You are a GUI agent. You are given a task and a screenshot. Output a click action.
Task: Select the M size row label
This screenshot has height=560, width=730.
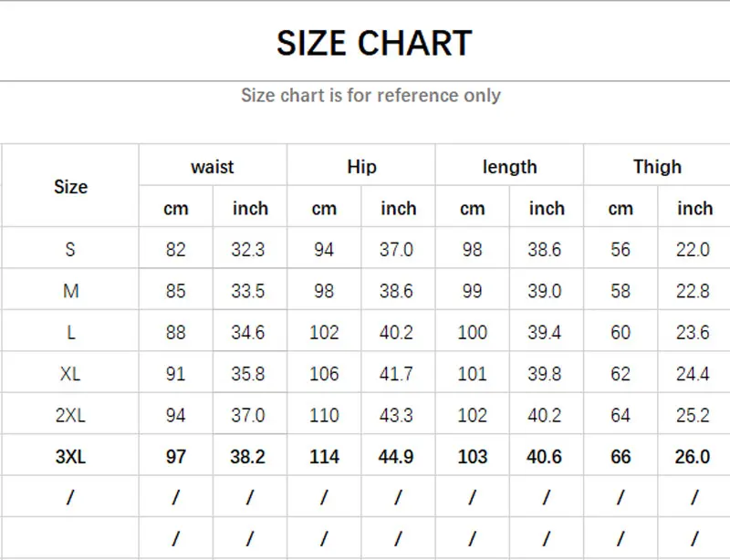click(x=71, y=291)
